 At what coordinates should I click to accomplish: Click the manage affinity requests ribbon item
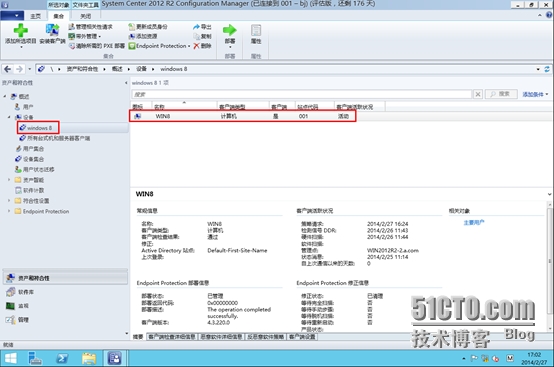[90, 27]
